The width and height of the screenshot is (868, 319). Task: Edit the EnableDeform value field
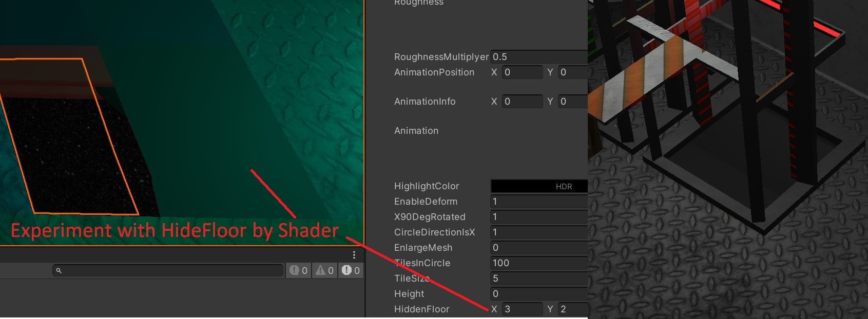539,202
